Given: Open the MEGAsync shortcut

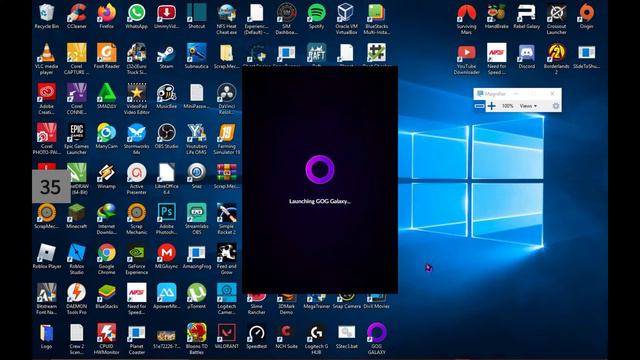Looking at the screenshot, I should [x=167, y=256].
